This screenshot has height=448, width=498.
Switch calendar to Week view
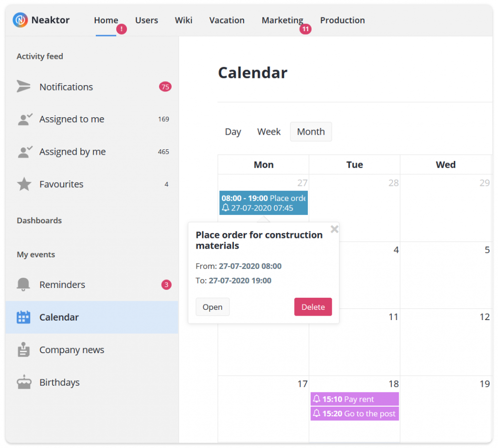268,131
